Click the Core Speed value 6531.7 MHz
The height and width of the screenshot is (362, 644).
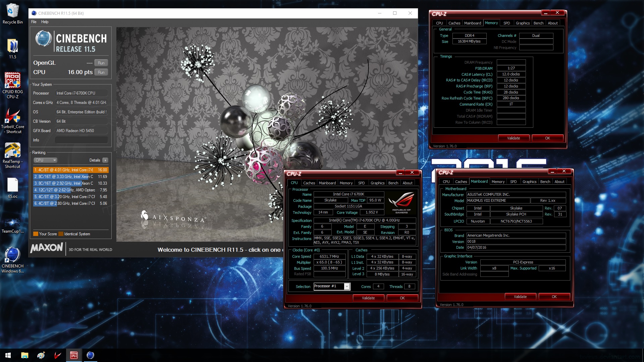(x=329, y=256)
